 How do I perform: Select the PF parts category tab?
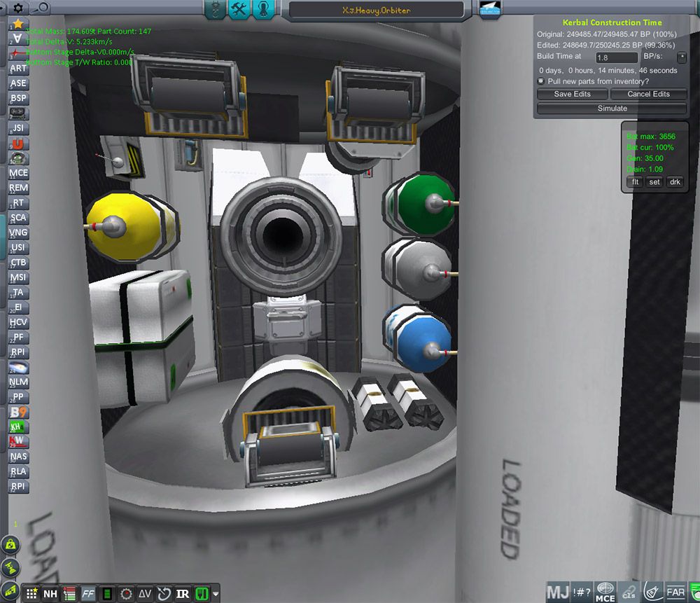click(x=18, y=338)
